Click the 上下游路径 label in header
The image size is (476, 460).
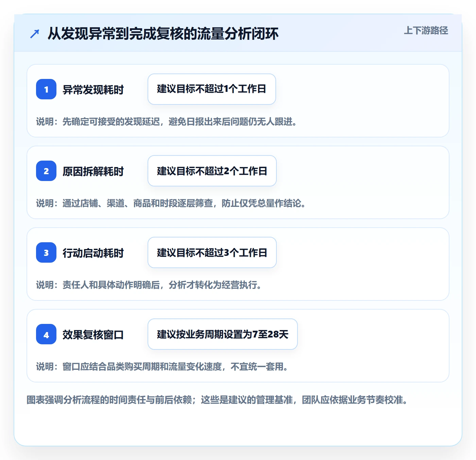(x=426, y=31)
